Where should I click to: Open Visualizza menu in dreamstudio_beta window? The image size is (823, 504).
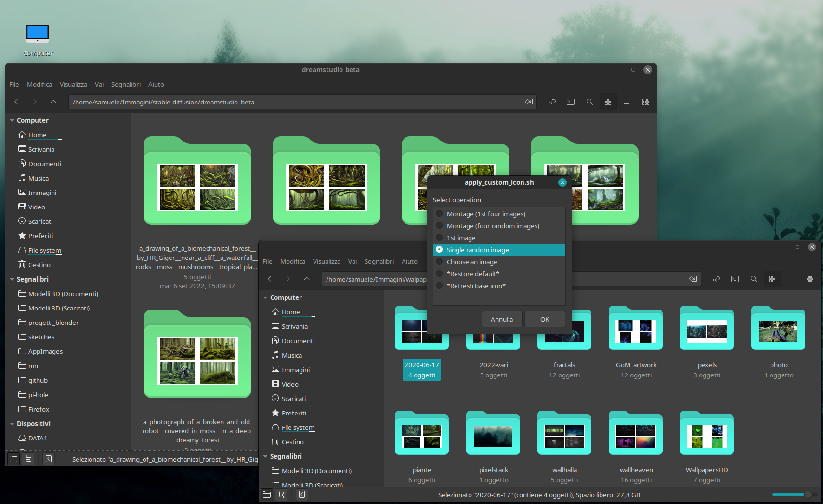pyautogui.click(x=73, y=84)
